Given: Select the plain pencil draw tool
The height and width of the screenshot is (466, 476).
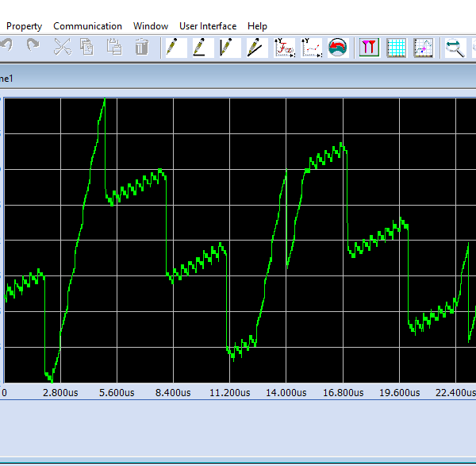Looking at the screenshot, I should pos(175,48).
